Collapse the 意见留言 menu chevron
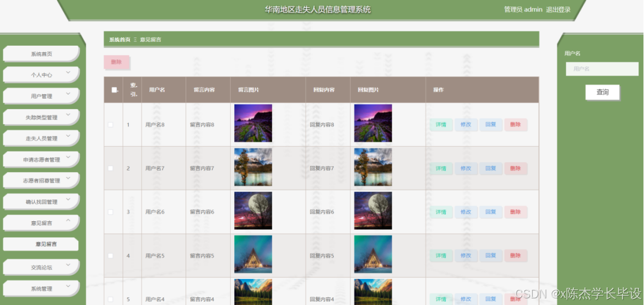644x305 pixels. 68,220
